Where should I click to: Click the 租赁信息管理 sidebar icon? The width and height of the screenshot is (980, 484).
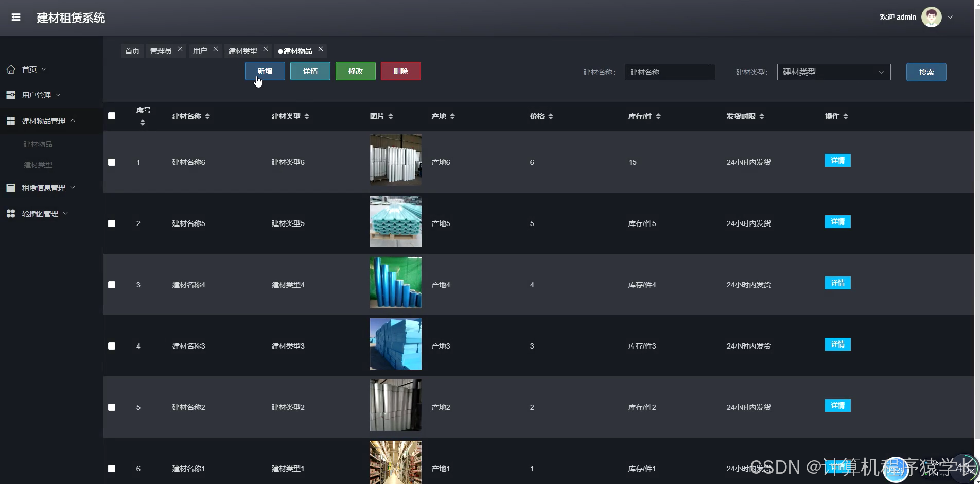(11, 187)
